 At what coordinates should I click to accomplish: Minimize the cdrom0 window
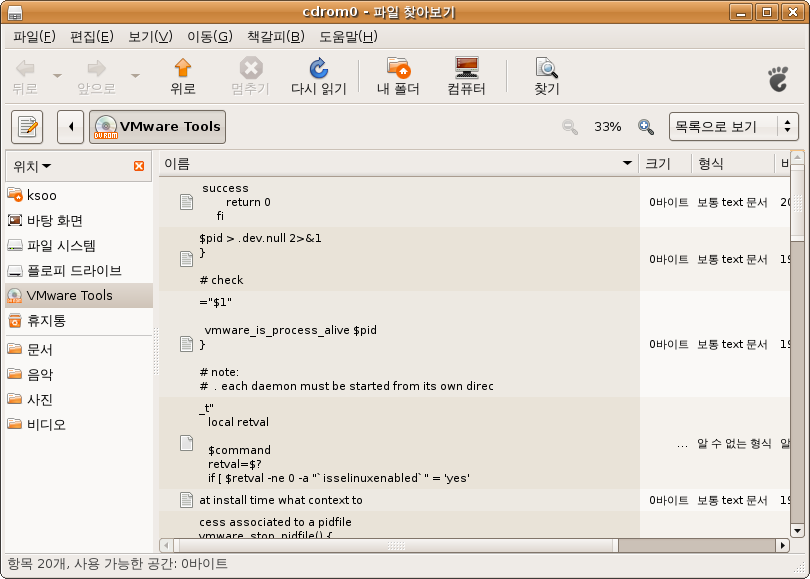click(741, 12)
